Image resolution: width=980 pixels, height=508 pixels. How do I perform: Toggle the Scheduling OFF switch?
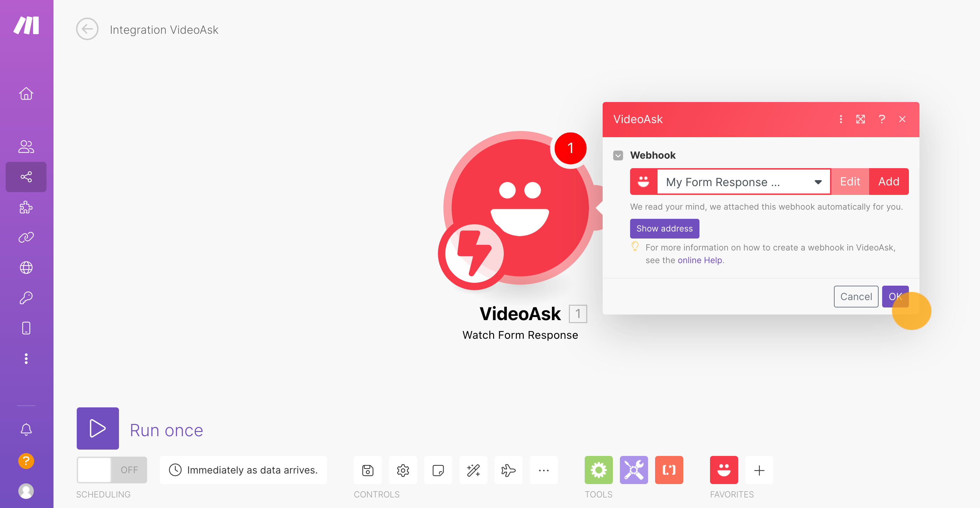pyautogui.click(x=112, y=470)
